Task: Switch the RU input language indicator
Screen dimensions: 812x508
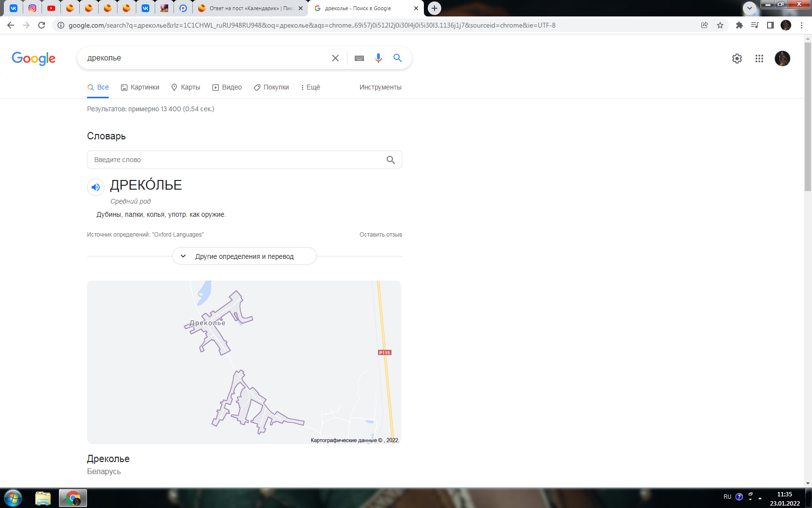Action: tap(727, 497)
